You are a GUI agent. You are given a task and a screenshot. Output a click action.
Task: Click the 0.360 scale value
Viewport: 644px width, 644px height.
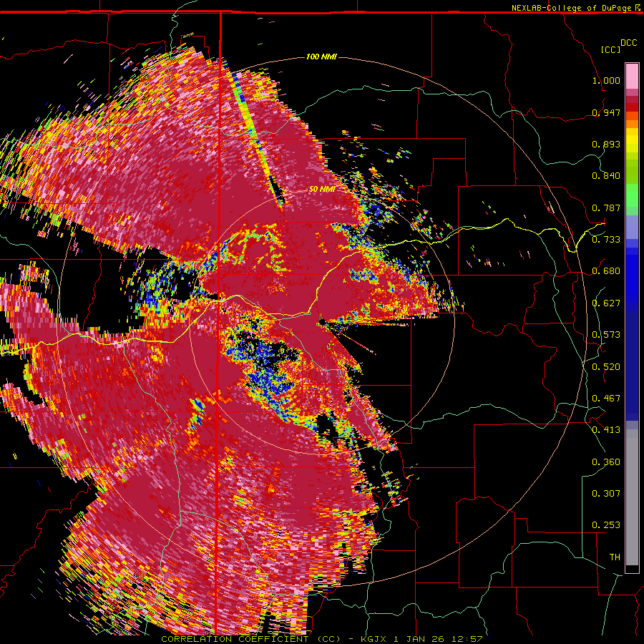pos(606,462)
